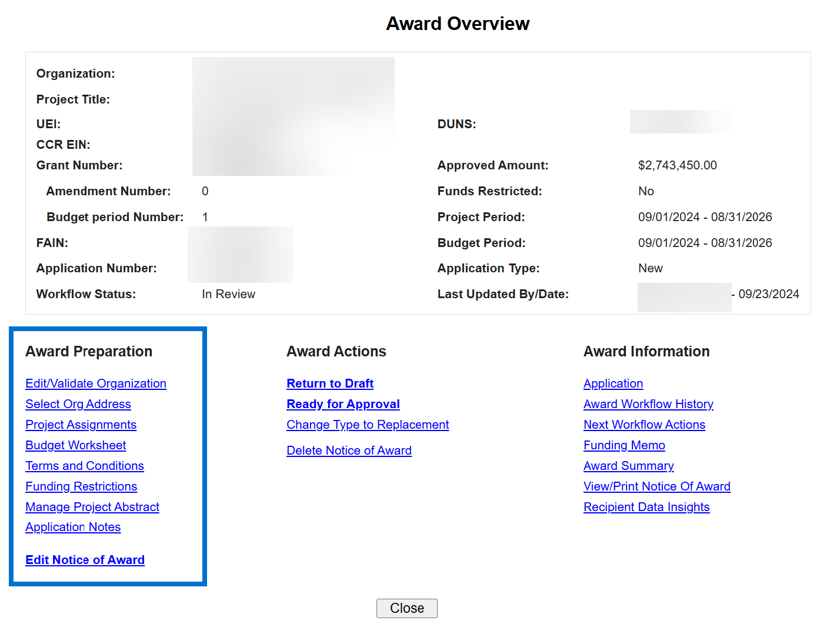Click Delete Notice of Award
Viewport: 840px width, 624px height.
click(x=349, y=451)
